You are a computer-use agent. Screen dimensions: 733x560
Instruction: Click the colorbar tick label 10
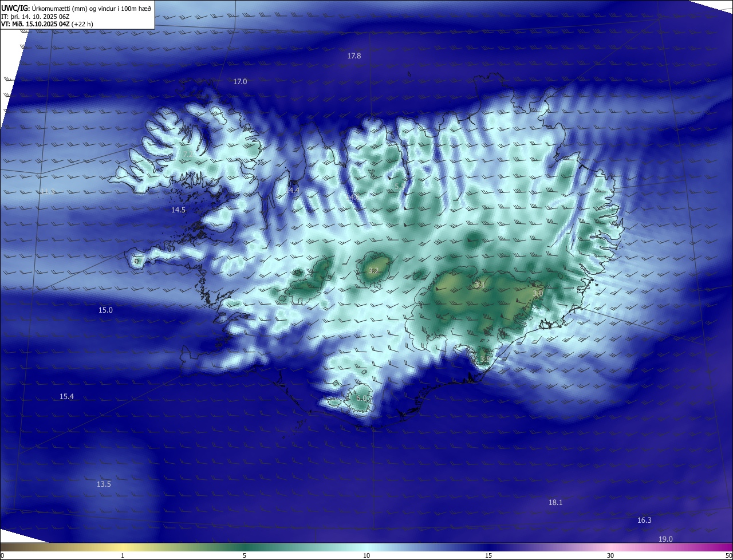click(x=366, y=555)
